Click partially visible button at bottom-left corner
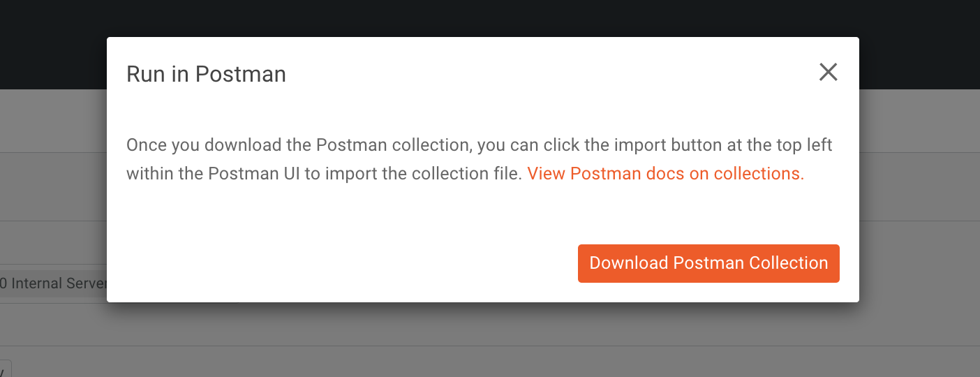Viewport: 980px width, 377px height. pyautogui.click(x=6, y=369)
